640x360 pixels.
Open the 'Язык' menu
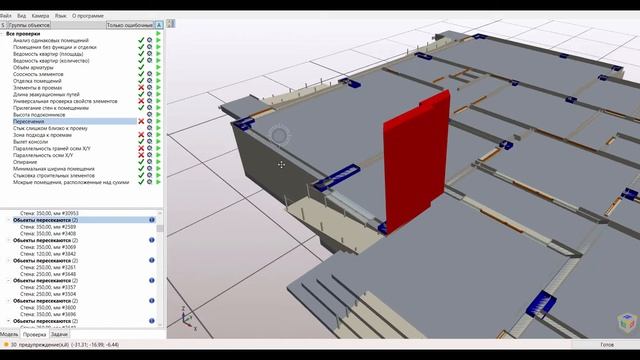[61, 16]
